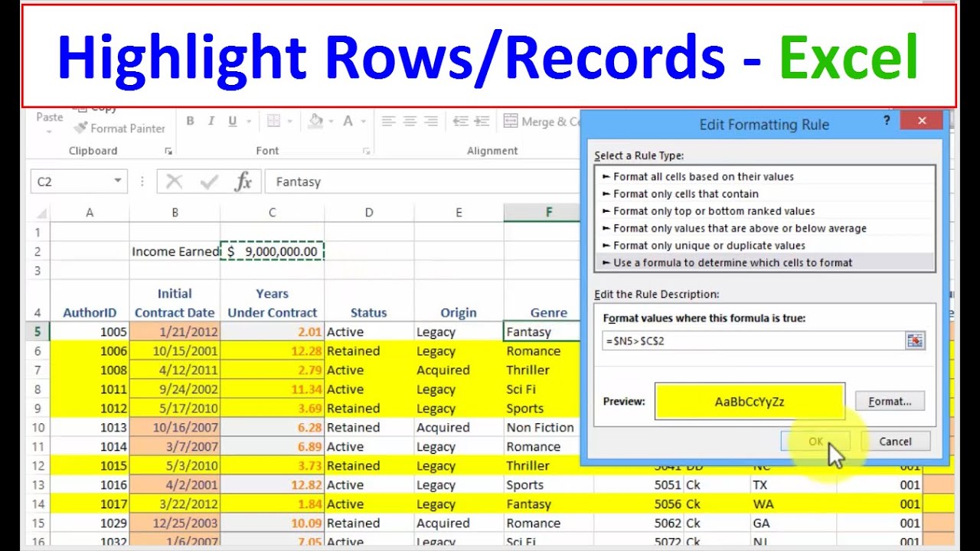Screen dimensions: 980x551
Task: Toggle Bold formatting in Font group
Action: click(x=190, y=121)
